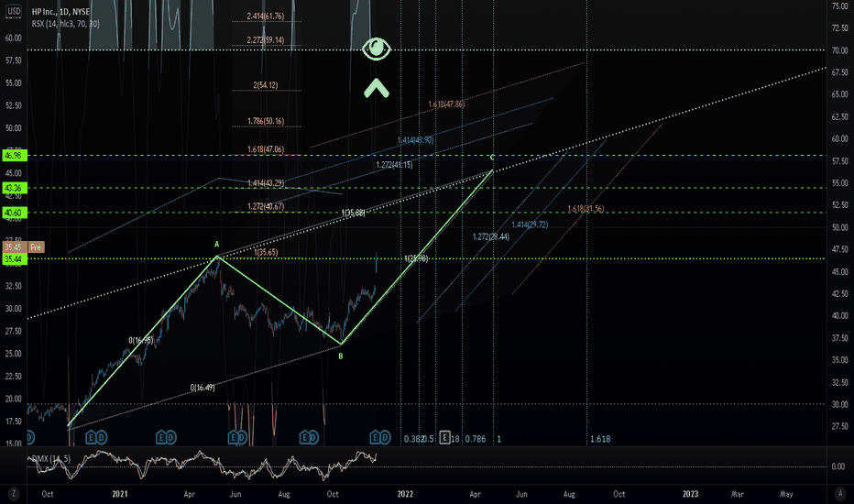Select wave point C on the chart
Screen dimensions: 854x504
[492, 158]
